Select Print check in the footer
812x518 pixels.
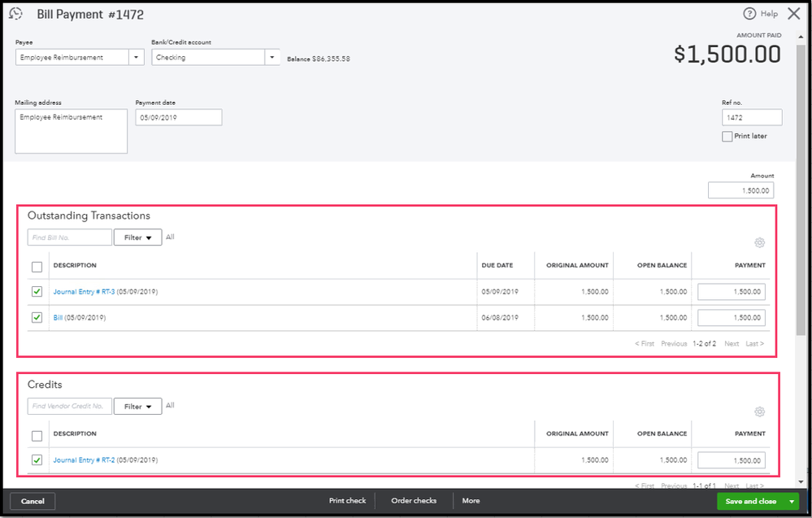[348, 501]
